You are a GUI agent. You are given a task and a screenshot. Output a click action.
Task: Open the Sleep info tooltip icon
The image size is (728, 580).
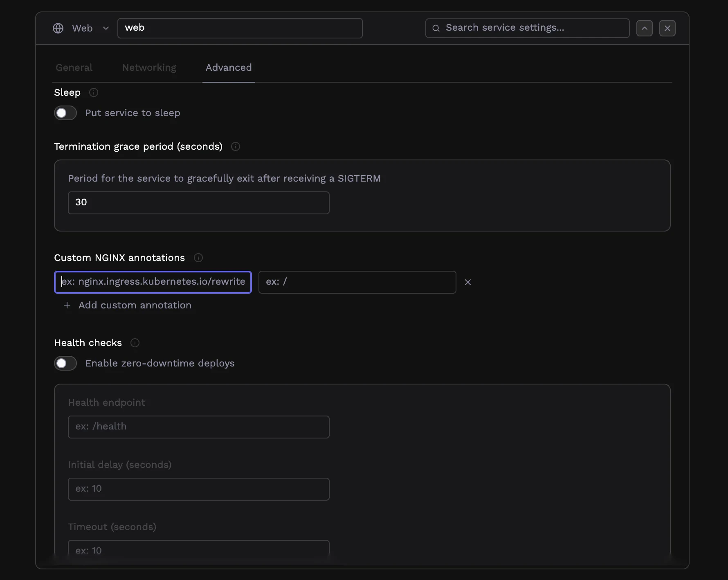click(x=93, y=92)
